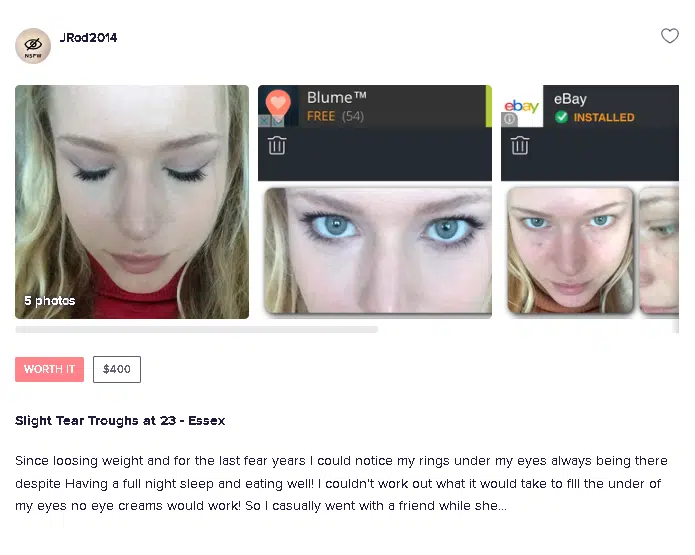Screen dimensions: 695x555
Task: Click the horizontal photo gallery scrollbar
Action: click(196, 329)
